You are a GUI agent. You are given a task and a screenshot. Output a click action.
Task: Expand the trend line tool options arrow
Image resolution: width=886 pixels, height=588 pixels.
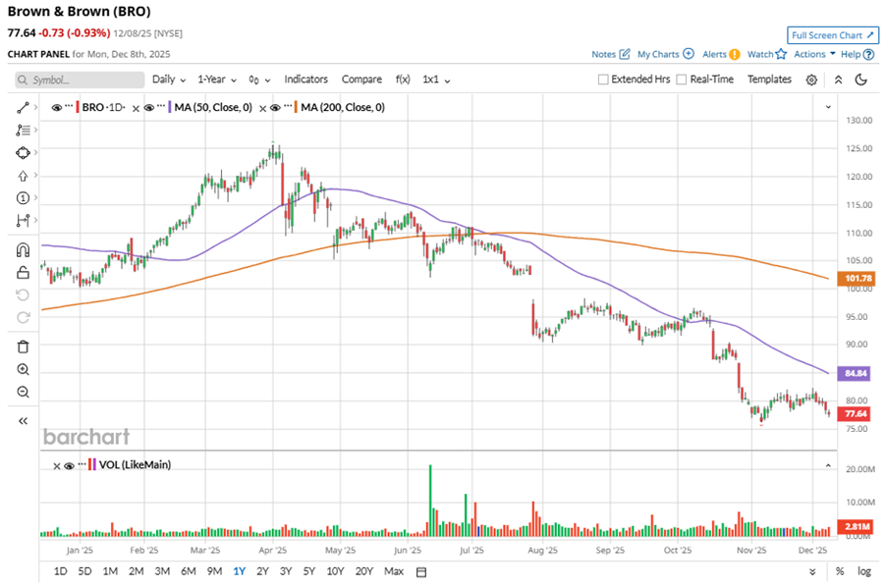click(x=35, y=107)
